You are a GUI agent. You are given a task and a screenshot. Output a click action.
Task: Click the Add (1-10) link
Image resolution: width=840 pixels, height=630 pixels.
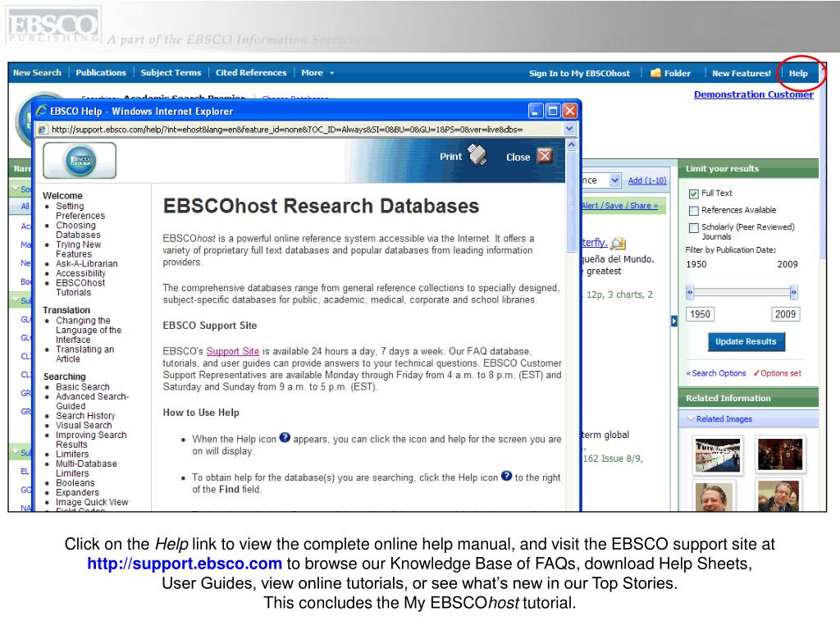click(x=647, y=180)
